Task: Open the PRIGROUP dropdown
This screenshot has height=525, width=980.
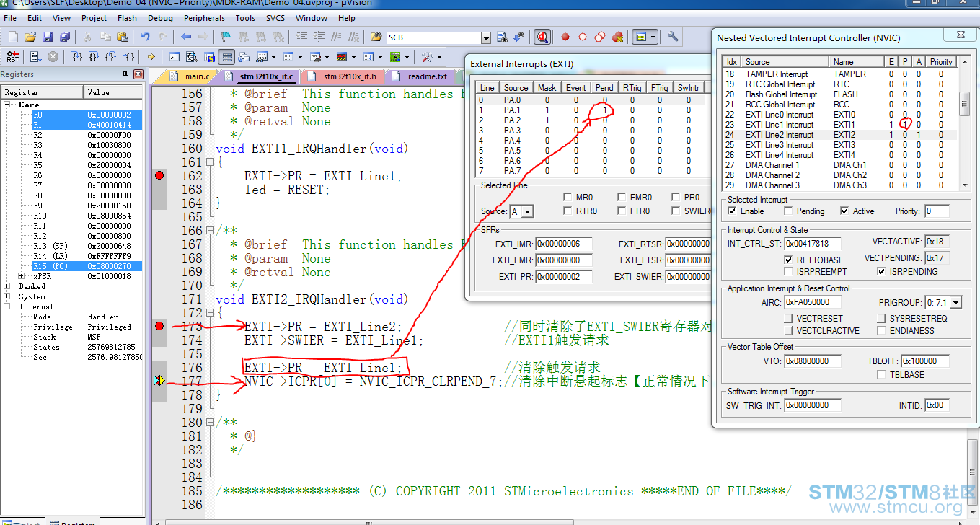Action: (956, 303)
